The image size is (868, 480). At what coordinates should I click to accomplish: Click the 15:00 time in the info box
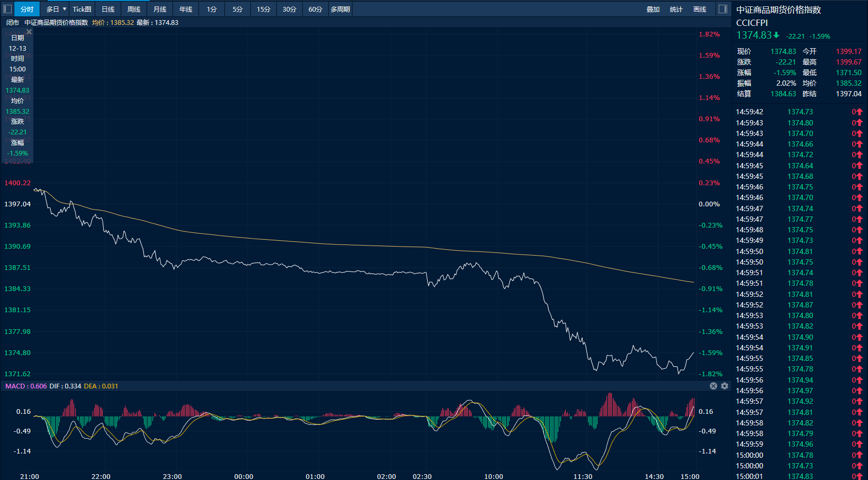point(17,69)
